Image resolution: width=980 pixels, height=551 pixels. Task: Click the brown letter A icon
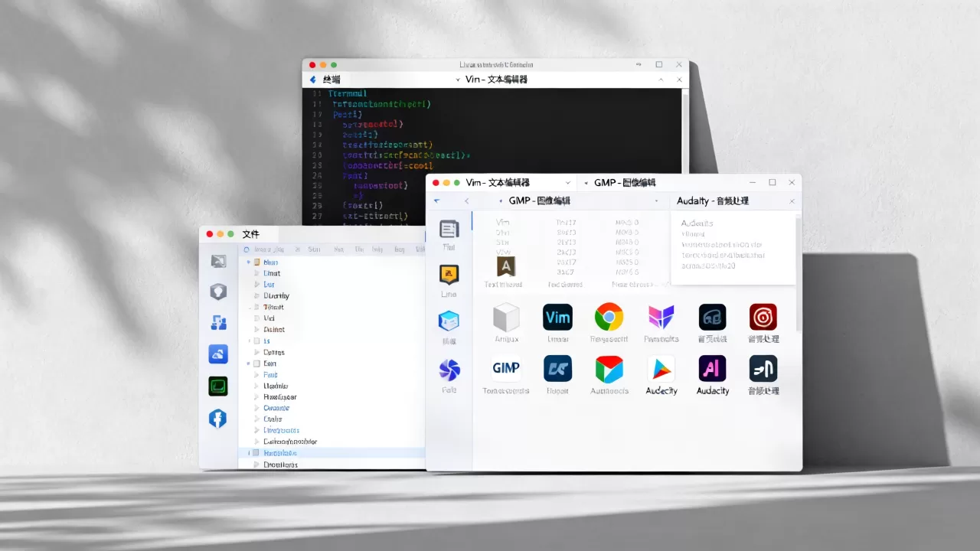506,266
